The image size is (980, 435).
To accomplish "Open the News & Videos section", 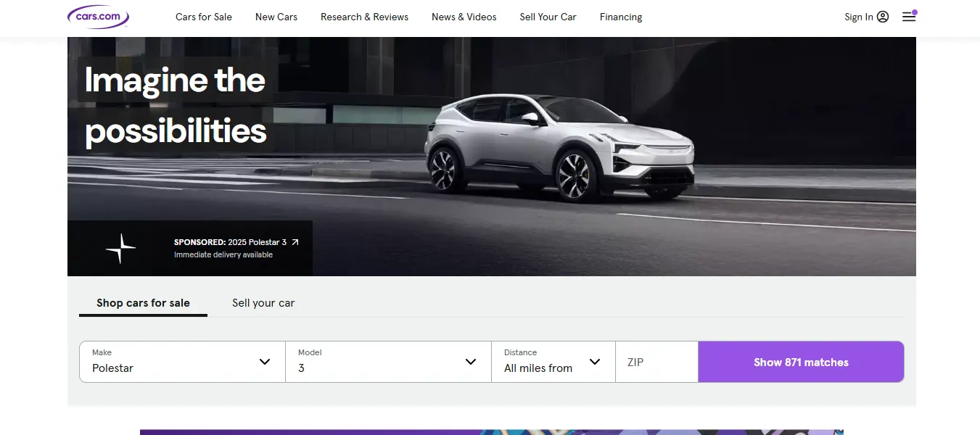I will 464,17.
